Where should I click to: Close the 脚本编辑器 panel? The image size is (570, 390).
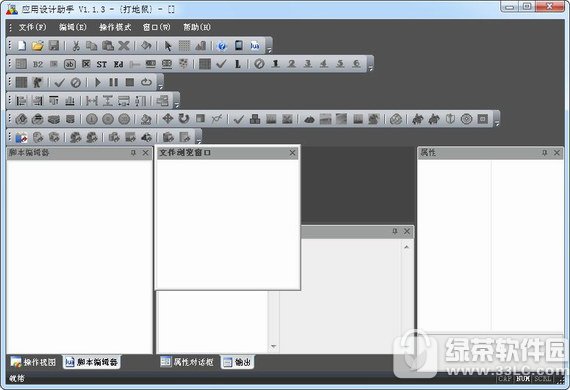tap(145, 153)
